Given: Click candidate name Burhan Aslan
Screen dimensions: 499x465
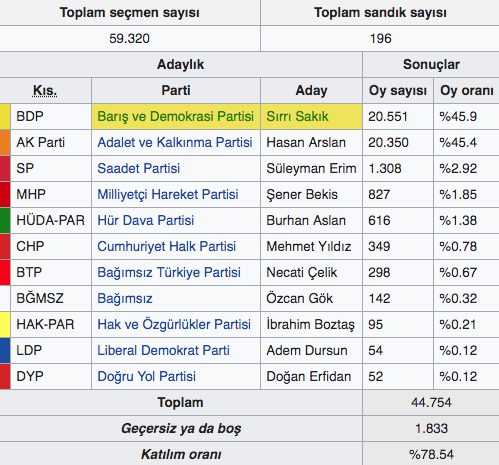Looking at the screenshot, I should coord(306,220).
